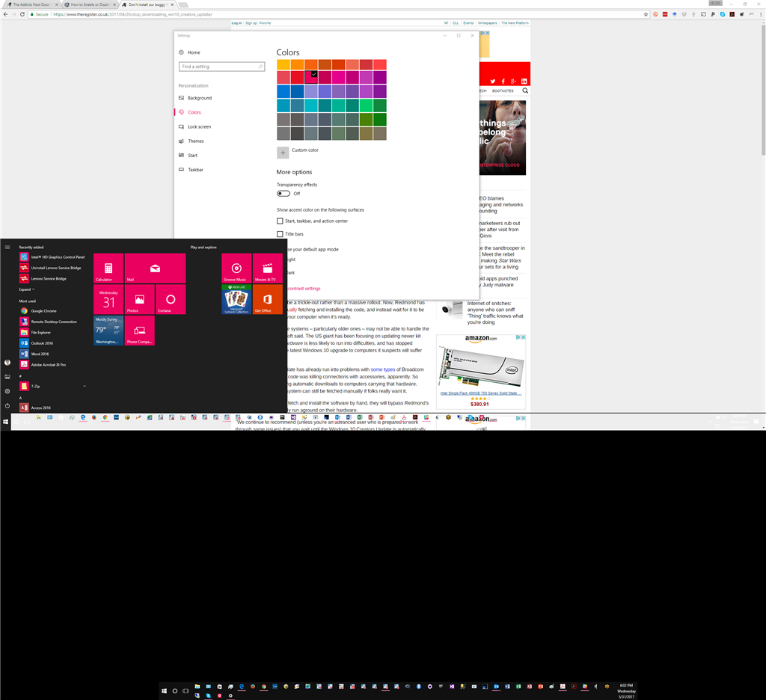The width and height of the screenshot is (766, 700).
Task: Switch to 'How to Enable or Disab...' tab
Action: point(90,4)
